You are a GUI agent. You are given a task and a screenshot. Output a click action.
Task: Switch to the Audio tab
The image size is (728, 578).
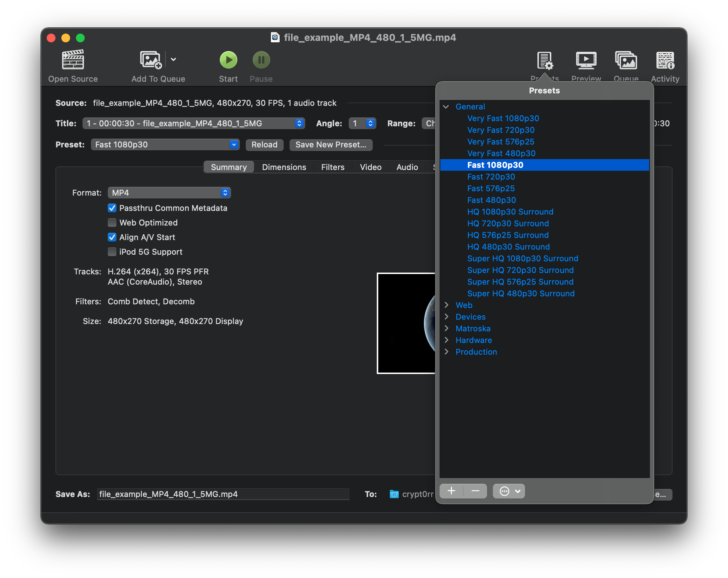point(407,167)
